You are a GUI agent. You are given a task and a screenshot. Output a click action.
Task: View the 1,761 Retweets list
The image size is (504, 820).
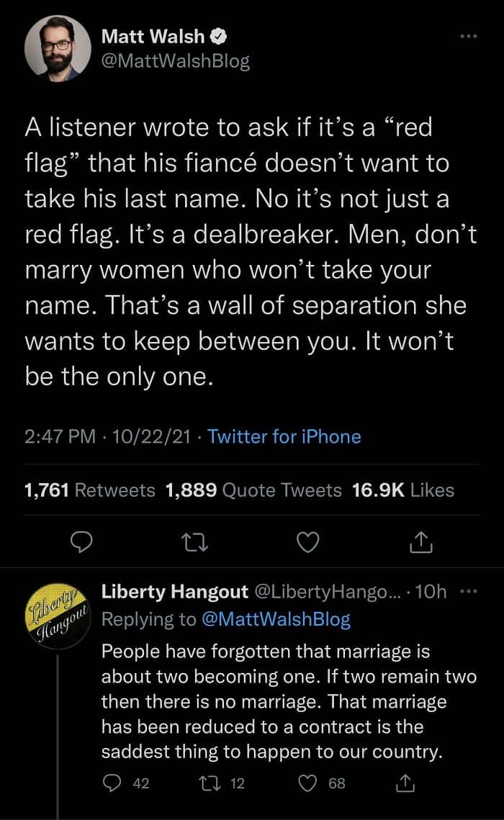click(x=90, y=490)
